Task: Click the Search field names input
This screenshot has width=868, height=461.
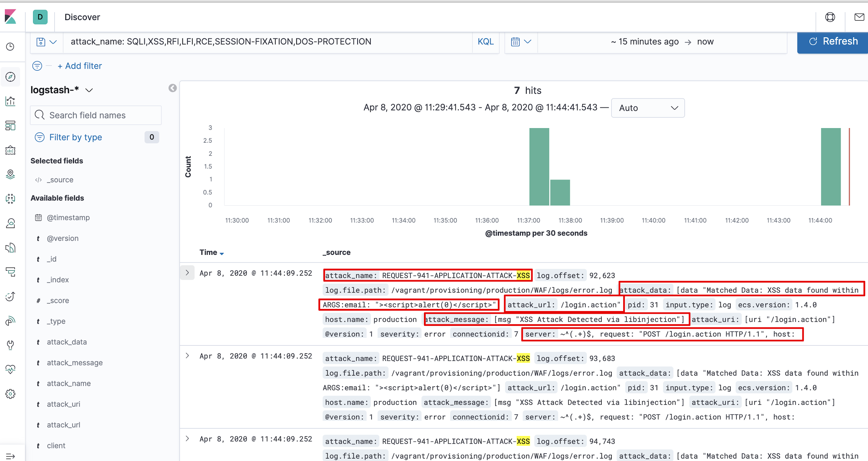Action: click(96, 115)
